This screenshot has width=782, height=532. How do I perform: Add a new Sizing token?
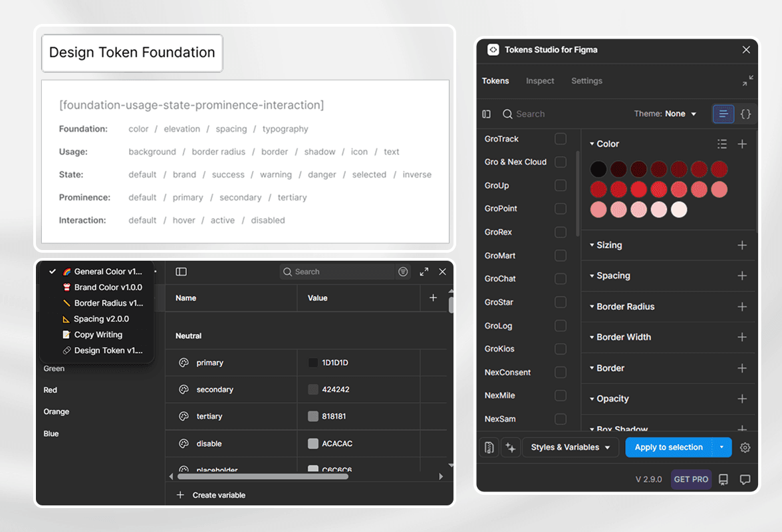(742, 245)
